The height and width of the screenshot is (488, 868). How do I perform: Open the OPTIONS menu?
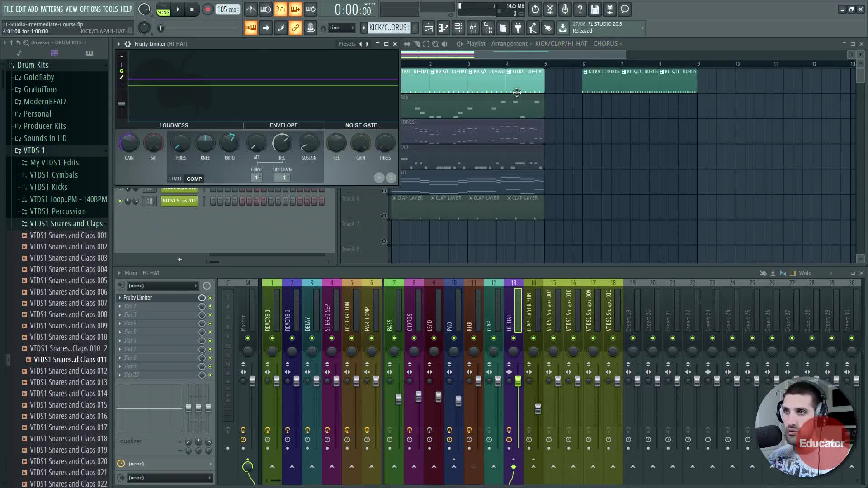[90, 9]
